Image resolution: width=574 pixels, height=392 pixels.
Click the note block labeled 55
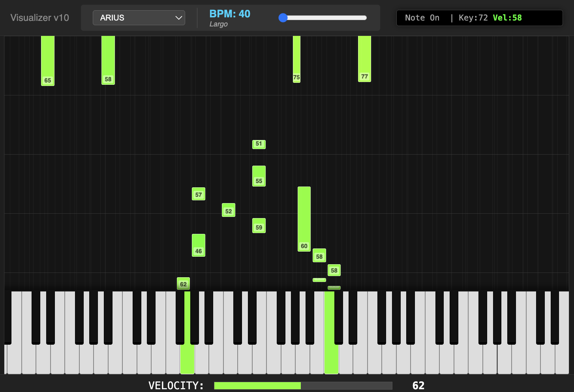pyautogui.click(x=259, y=176)
